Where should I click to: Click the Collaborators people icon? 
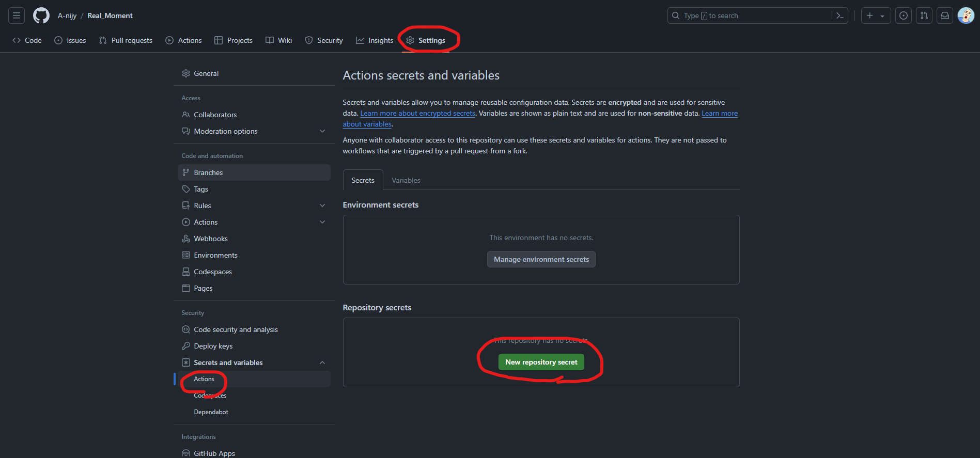pyautogui.click(x=186, y=115)
